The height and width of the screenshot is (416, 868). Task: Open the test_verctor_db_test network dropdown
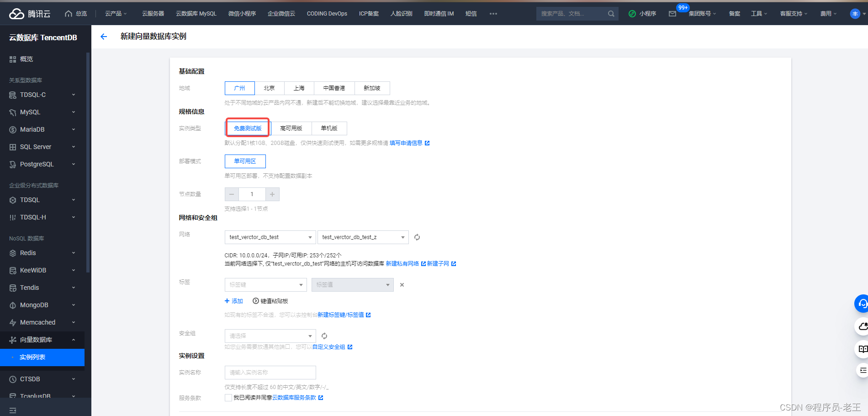(x=270, y=237)
